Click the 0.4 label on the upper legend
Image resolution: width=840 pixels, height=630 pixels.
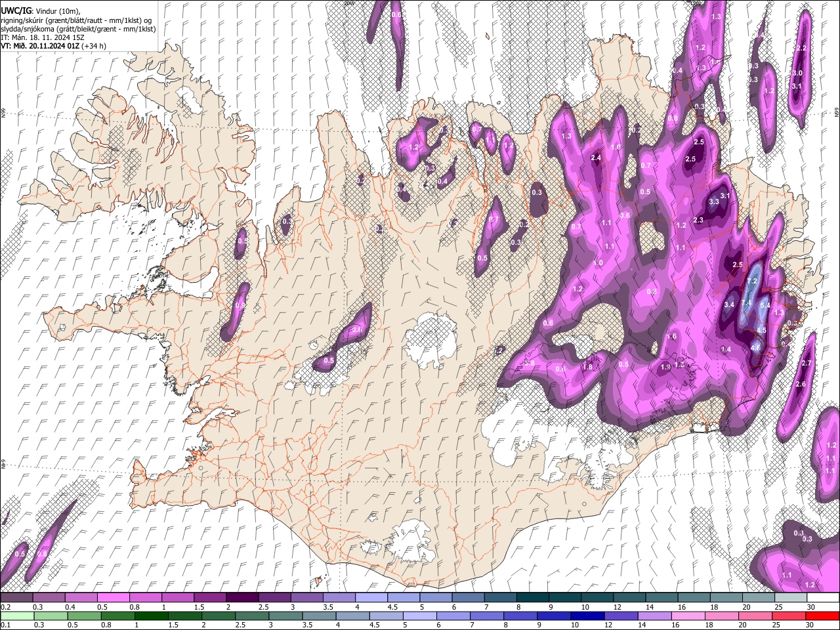pyautogui.click(x=70, y=608)
